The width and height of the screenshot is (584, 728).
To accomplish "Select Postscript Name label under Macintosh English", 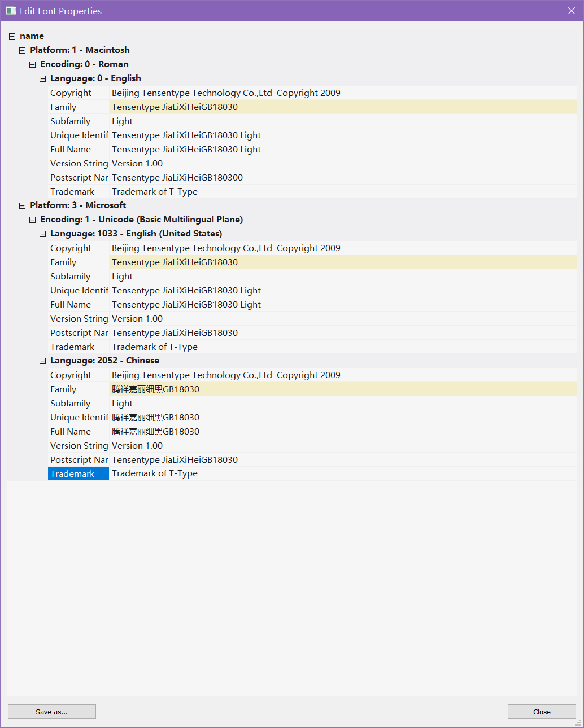I will click(79, 177).
